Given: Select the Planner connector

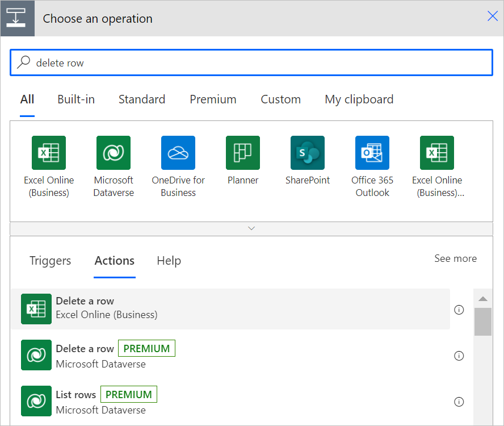Looking at the screenshot, I should point(242,153).
